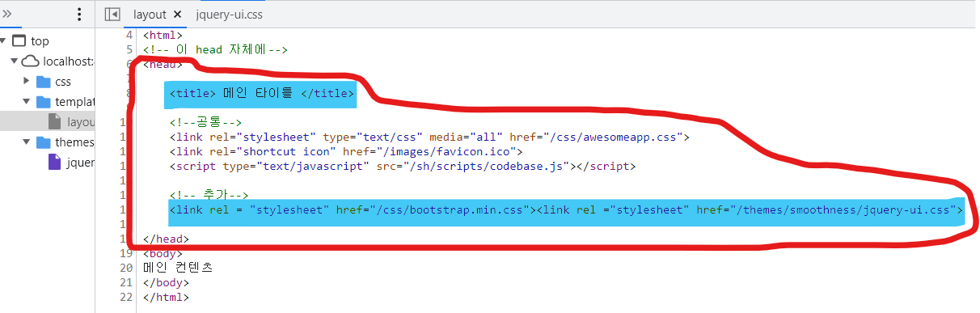Image resolution: width=980 pixels, height=313 pixels.
Task: Click line number 20 in gutter
Action: pyautogui.click(x=126, y=268)
